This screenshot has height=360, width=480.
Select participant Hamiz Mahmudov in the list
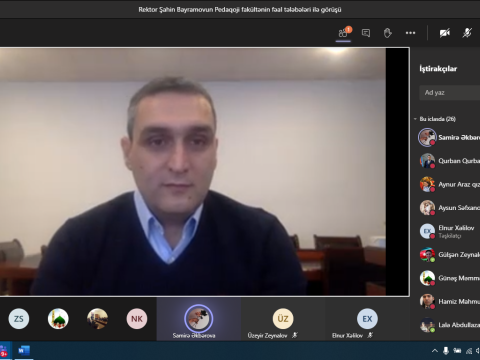coord(449,301)
